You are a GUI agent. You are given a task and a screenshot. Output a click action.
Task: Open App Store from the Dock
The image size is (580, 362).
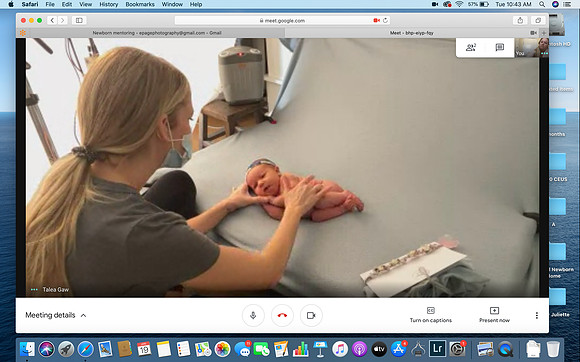click(399, 349)
